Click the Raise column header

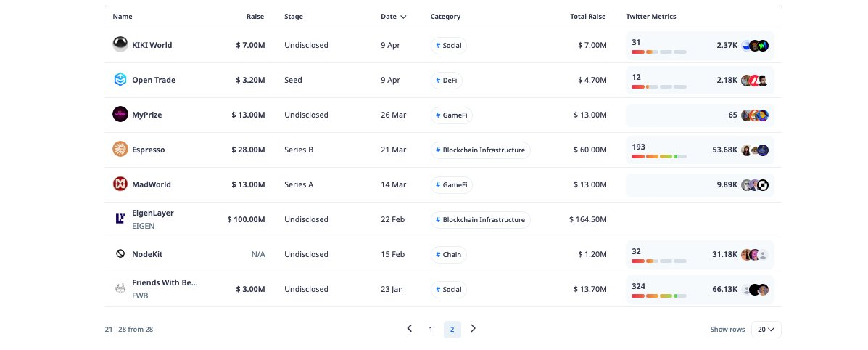pos(255,17)
